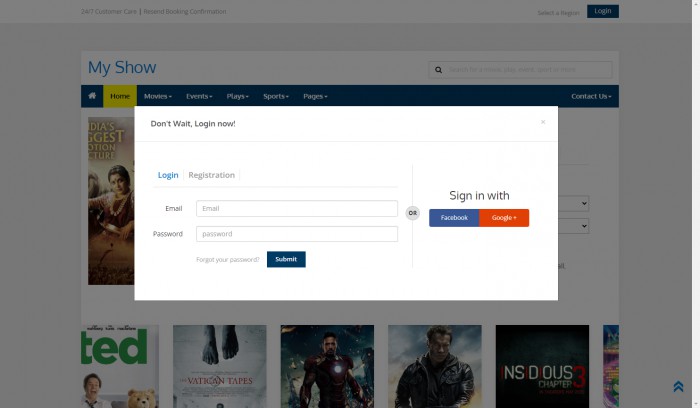Open Forgot your password link
Viewport: 700px width, 408px height.
[228, 259]
